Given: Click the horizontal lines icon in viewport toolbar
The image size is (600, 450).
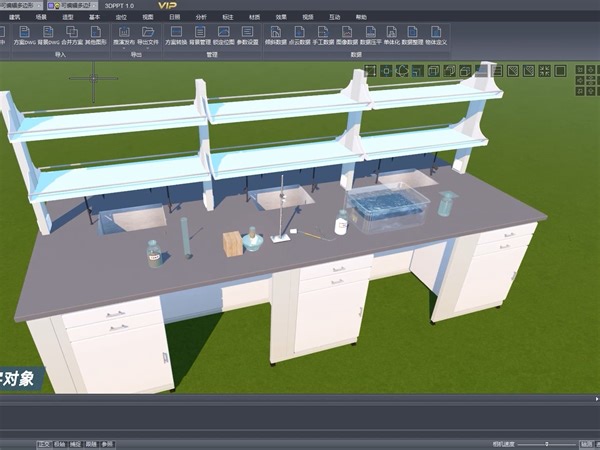Looking at the screenshot, I should point(497,71).
